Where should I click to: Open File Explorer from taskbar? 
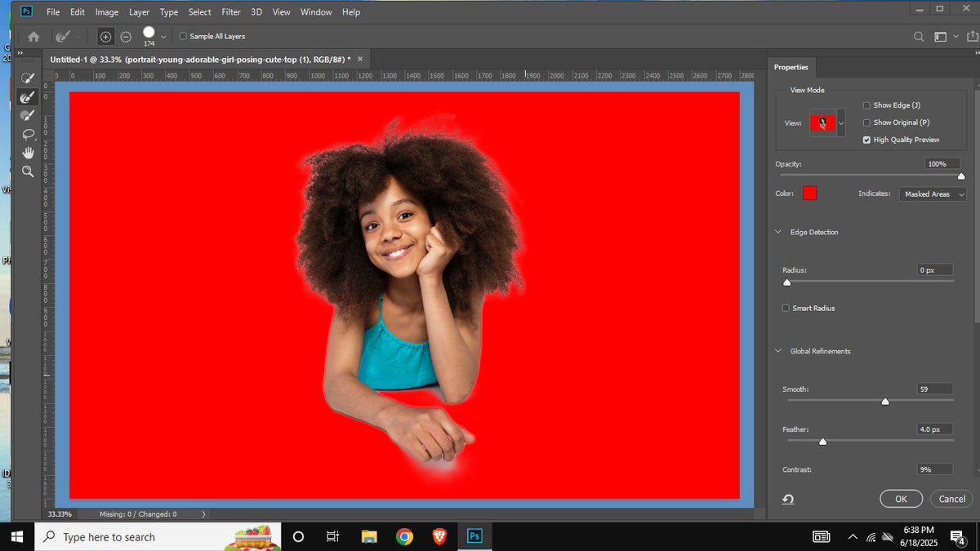(x=369, y=536)
